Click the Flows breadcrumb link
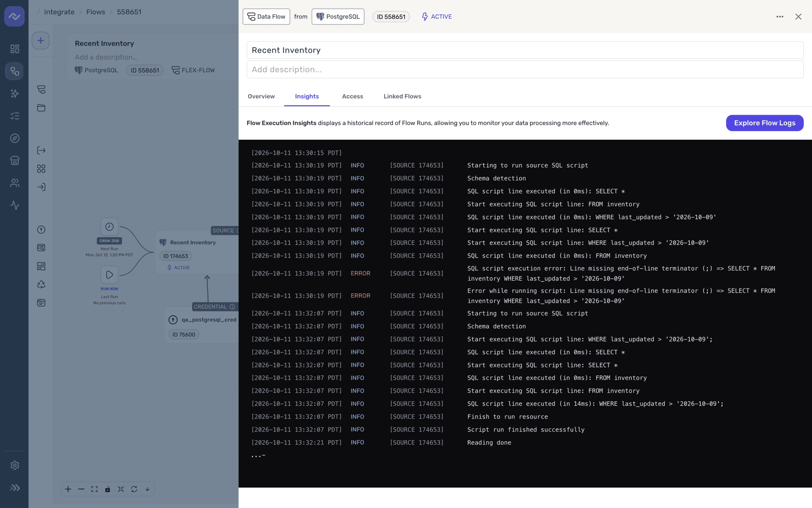Viewport: 812px width, 508px height. [96, 12]
